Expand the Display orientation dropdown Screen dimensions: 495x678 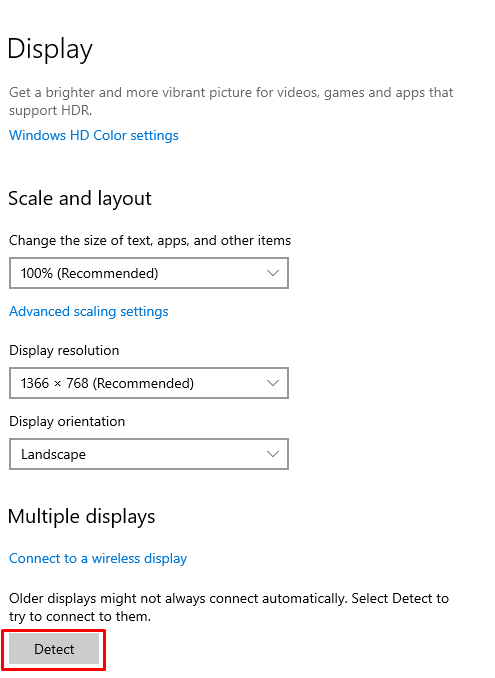tap(149, 454)
